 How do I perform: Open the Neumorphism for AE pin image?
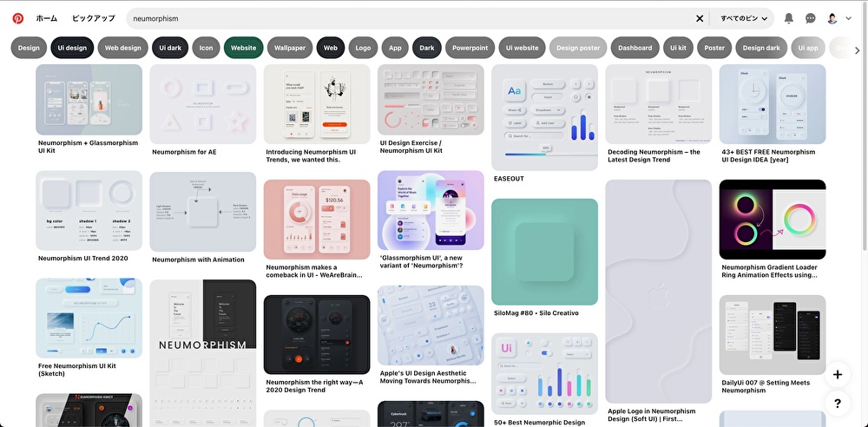coord(203,104)
